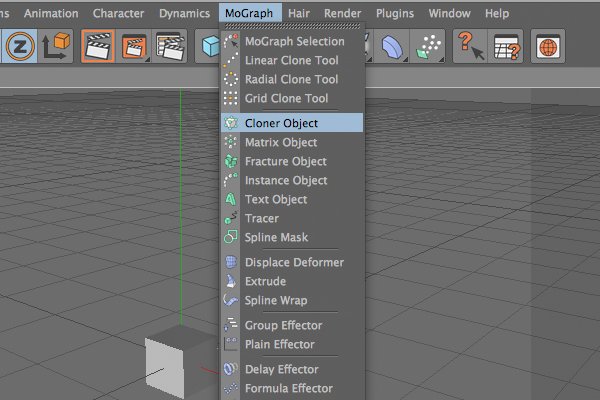The image size is (600, 400).
Task: Open the Edit Render Settings icon
Action: point(170,46)
